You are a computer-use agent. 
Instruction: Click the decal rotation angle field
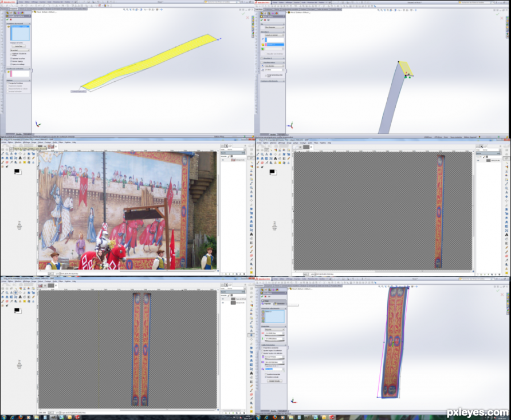point(274,369)
